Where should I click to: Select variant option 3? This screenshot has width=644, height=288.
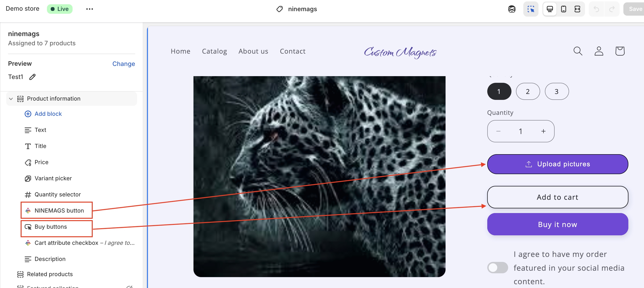pos(557,91)
